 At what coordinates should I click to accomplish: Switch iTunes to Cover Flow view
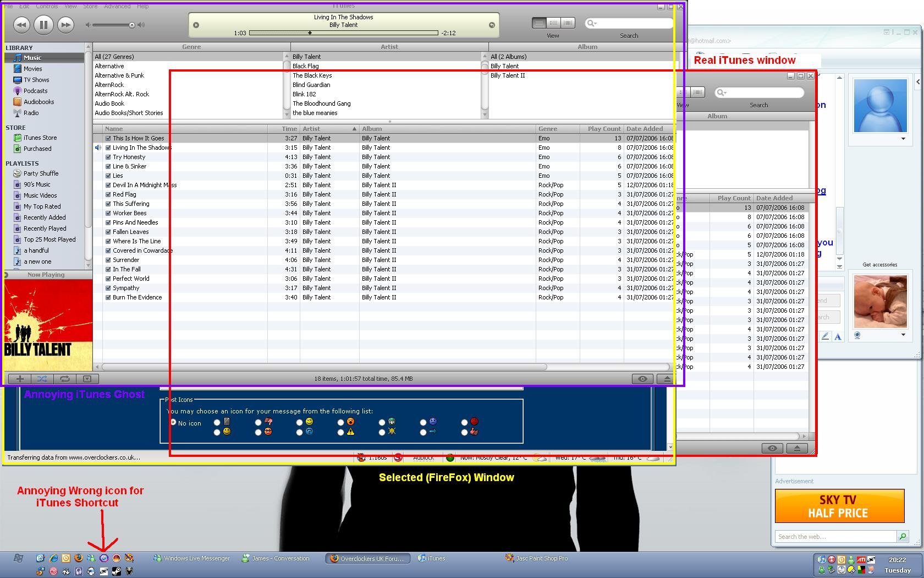tap(568, 23)
